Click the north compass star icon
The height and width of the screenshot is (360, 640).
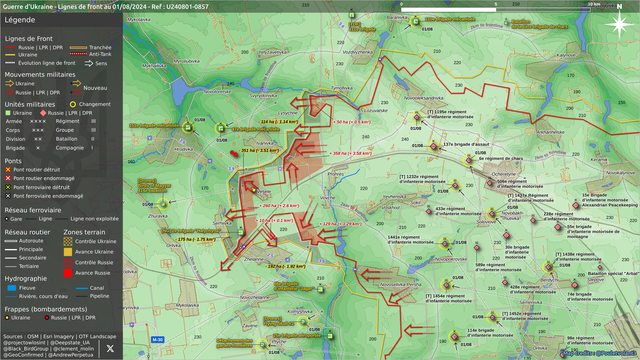[x=619, y=24]
